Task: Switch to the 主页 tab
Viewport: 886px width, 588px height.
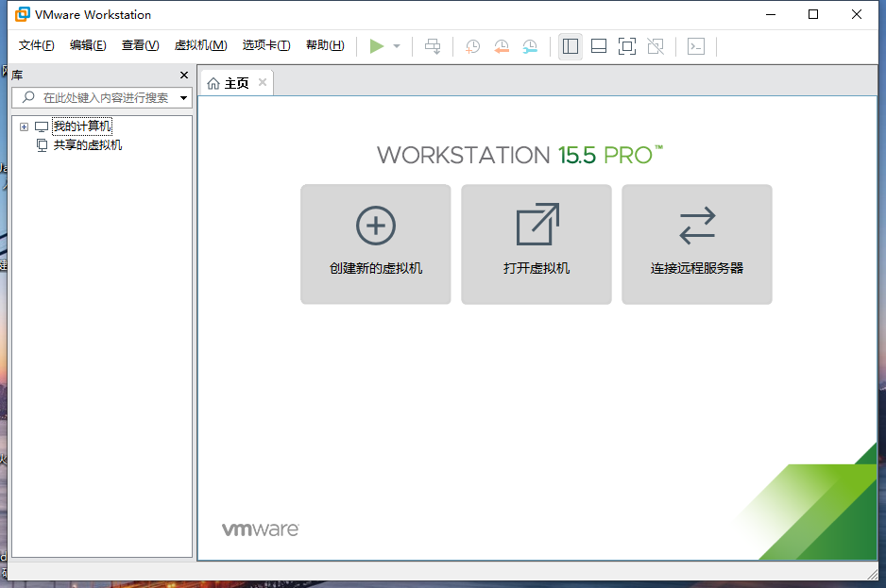Action: [x=236, y=84]
